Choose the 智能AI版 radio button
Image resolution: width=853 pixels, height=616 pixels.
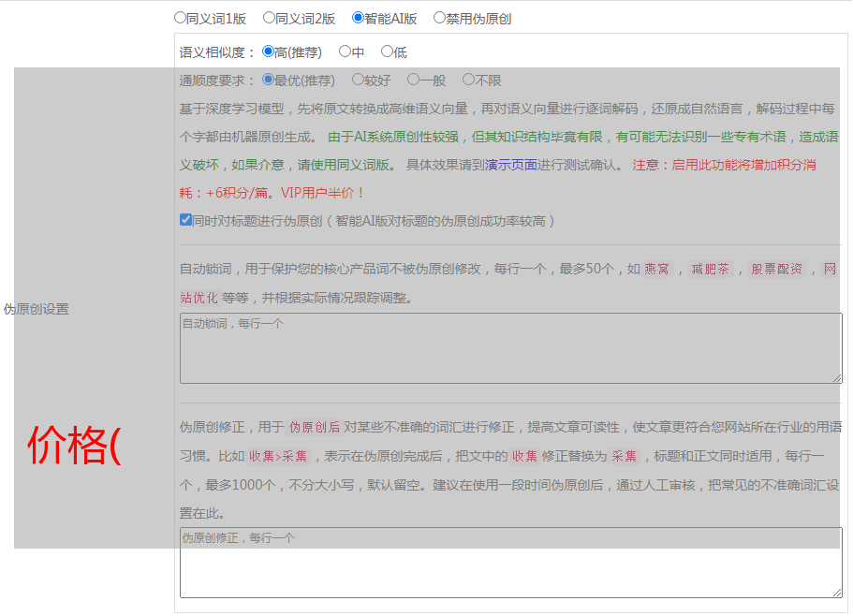(x=359, y=18)
